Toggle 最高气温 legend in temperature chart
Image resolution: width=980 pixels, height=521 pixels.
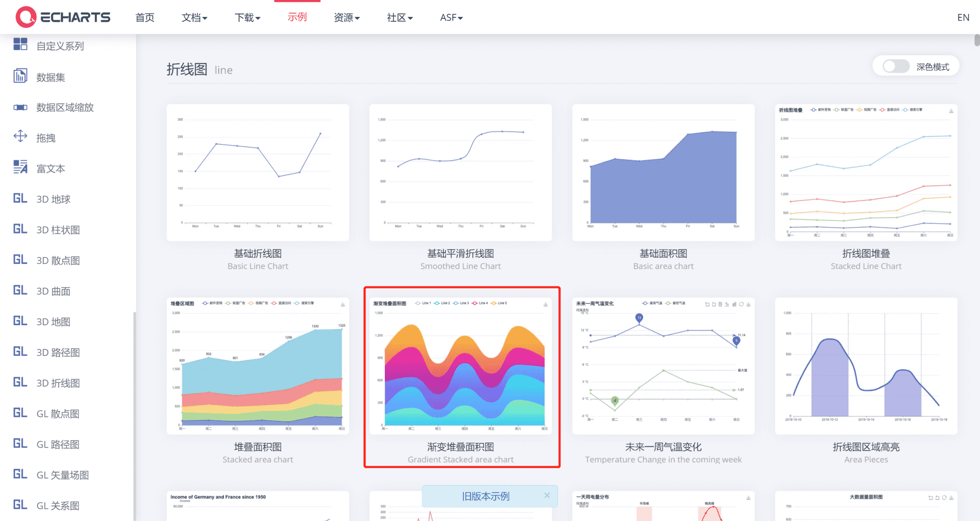click(653, 303)
